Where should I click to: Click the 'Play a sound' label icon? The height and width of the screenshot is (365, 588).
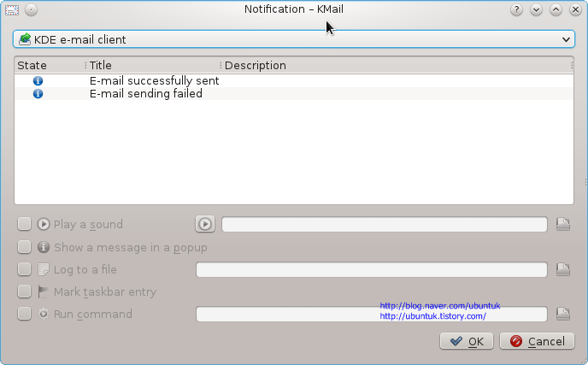coord(44,224)
